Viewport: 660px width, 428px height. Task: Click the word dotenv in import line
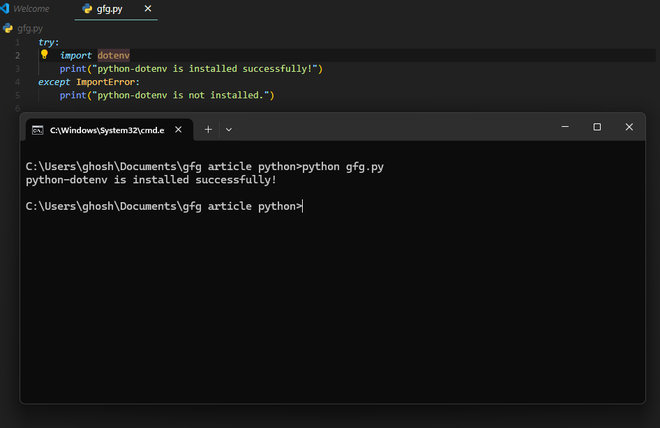114,55
